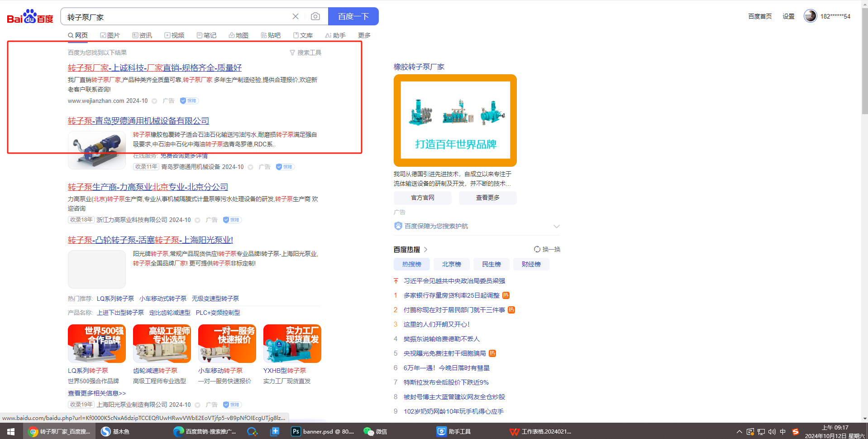Screen dimensions: 868x439
Task: Open WeChat from the taskbar
Action: click(x=375, y=432)
